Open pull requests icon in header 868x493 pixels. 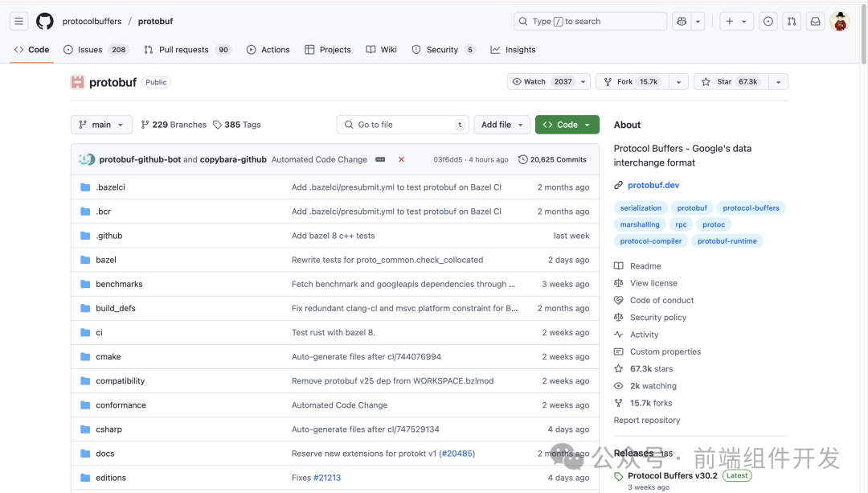coord(792,21)
